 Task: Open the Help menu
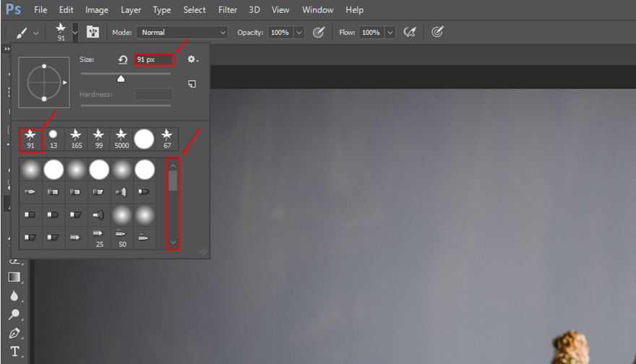[x=355, y=10]
